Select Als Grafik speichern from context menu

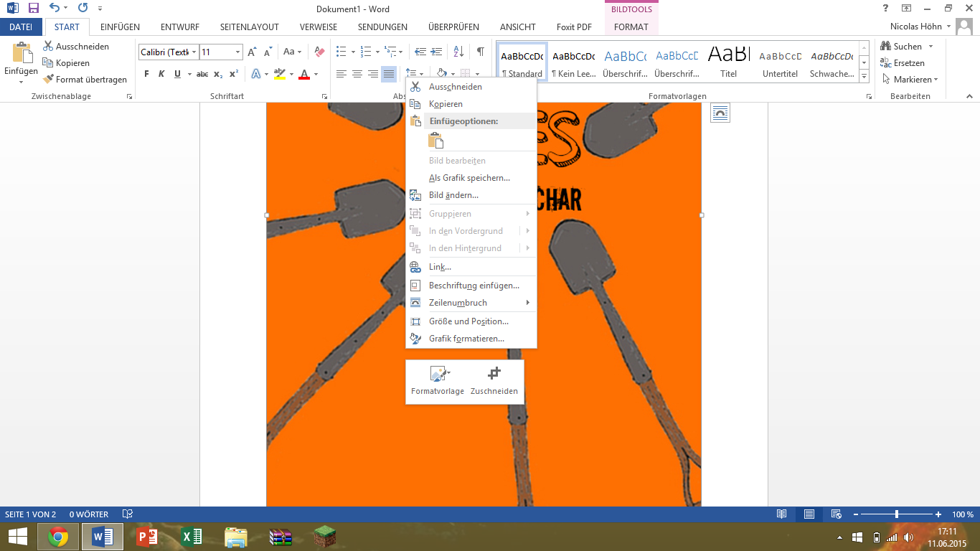coord(469,178)
